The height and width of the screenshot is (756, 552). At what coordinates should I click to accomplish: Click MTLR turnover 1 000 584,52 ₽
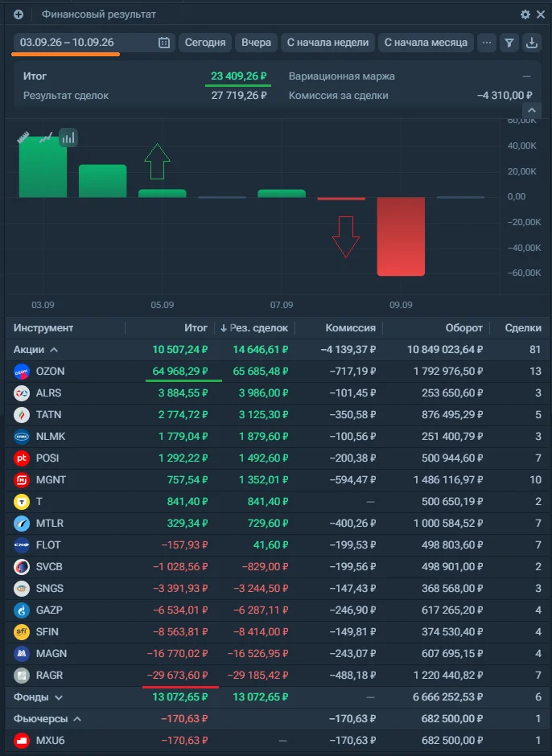tap(447, 523)
